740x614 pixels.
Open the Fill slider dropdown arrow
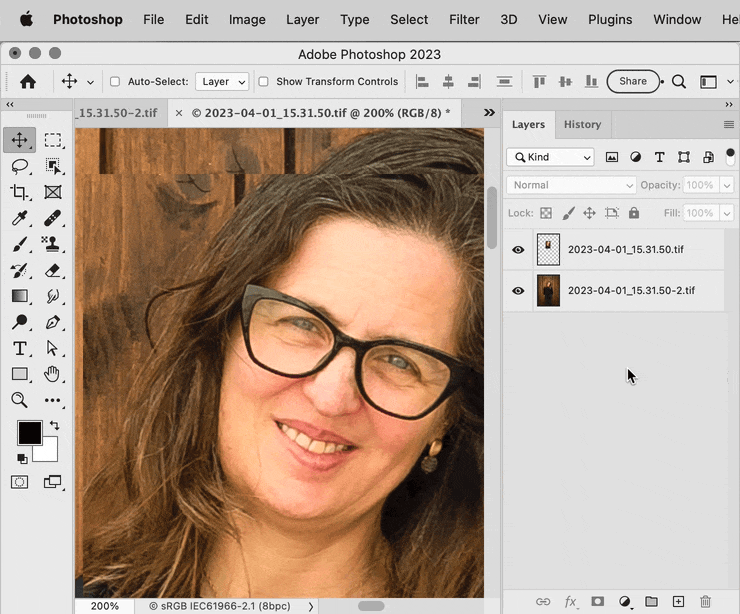pyautogui.click(x=727, y=213)
